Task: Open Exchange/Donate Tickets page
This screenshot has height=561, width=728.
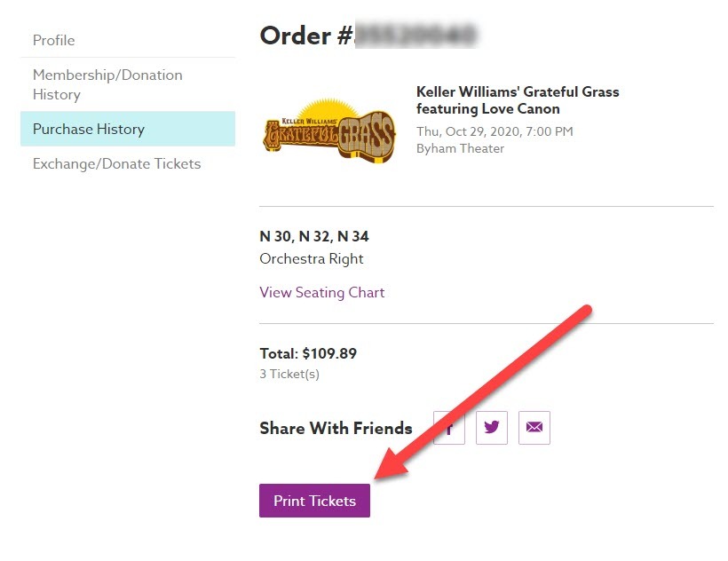Action: click(116, 163)
